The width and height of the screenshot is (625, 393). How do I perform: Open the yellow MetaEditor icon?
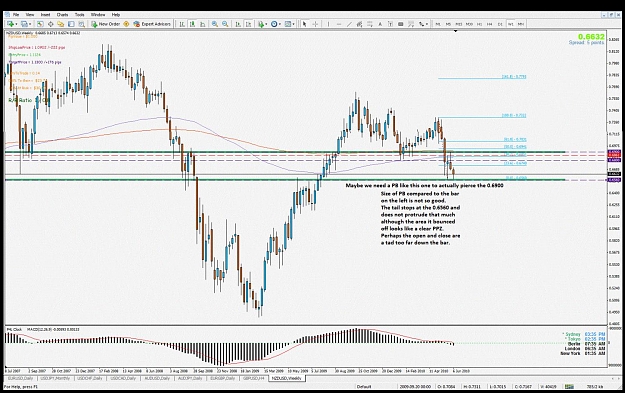[126, 24]
